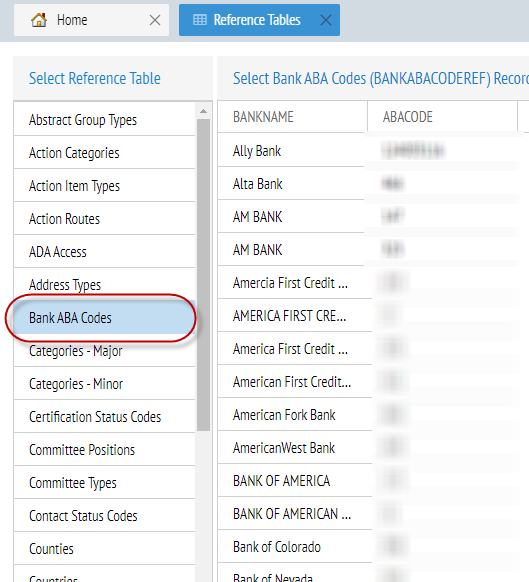Click the reference list scrollbar thumb

click(203, 275)
